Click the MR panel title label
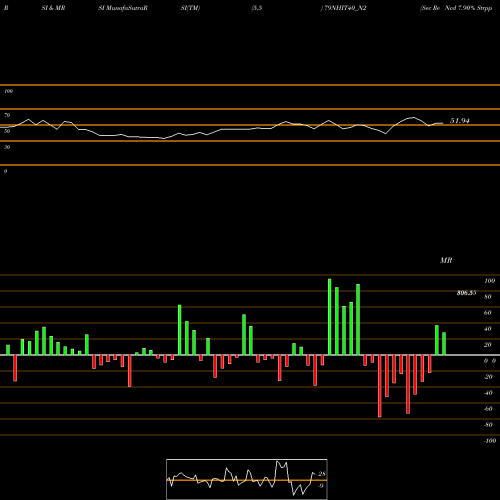Screen dimensions: 500x500 tap(446, 260)
